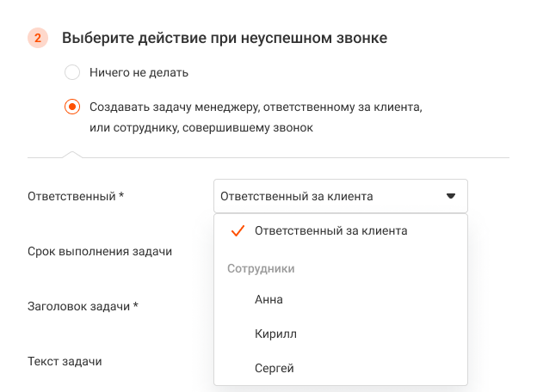The image size is (537, 392).
Task: Click the "Сотрудники" group header
Action: point(261,268)
